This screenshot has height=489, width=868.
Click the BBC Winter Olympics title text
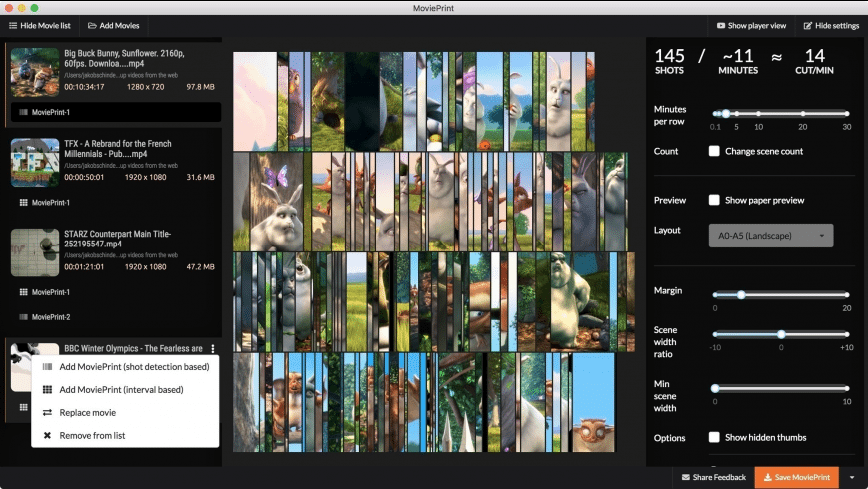pyautogui.click(x=133, y=349)
